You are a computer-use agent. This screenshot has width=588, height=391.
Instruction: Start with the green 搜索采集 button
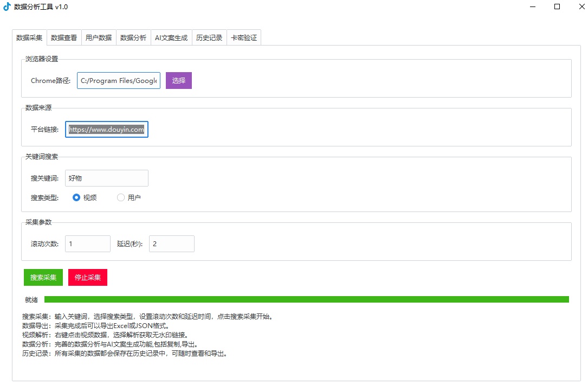(43, 277)
